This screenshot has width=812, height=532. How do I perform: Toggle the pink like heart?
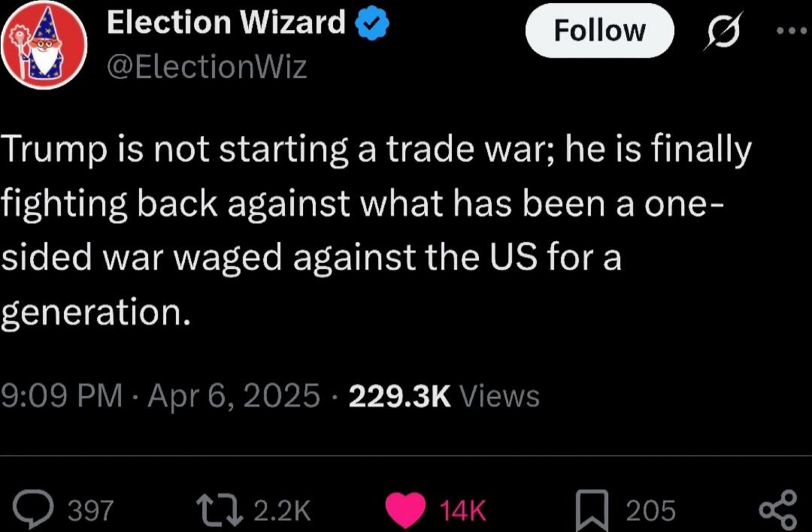point(405,510)
